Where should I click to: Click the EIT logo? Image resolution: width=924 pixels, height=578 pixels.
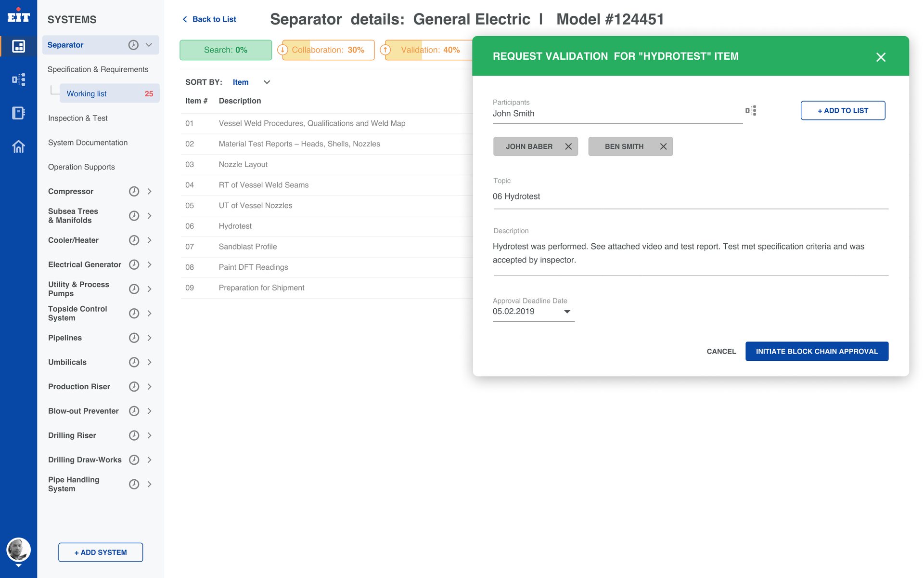pos(18,16)
